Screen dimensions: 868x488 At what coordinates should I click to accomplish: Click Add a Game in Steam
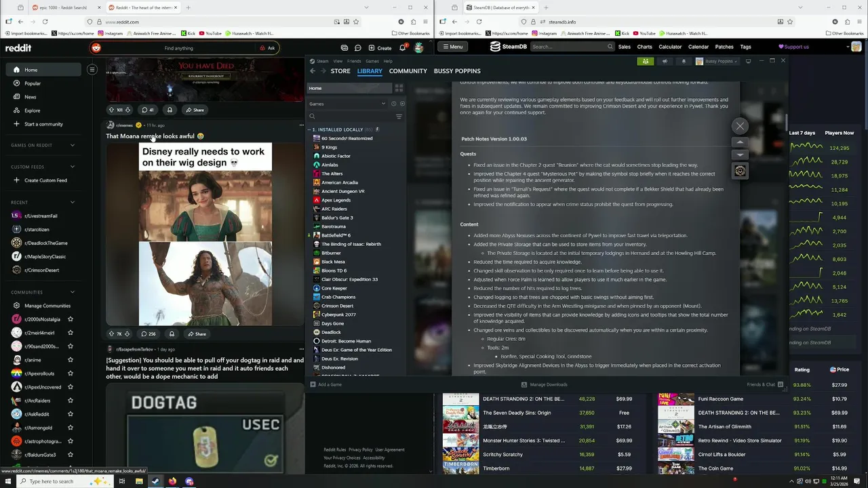(x=325, y=384)
